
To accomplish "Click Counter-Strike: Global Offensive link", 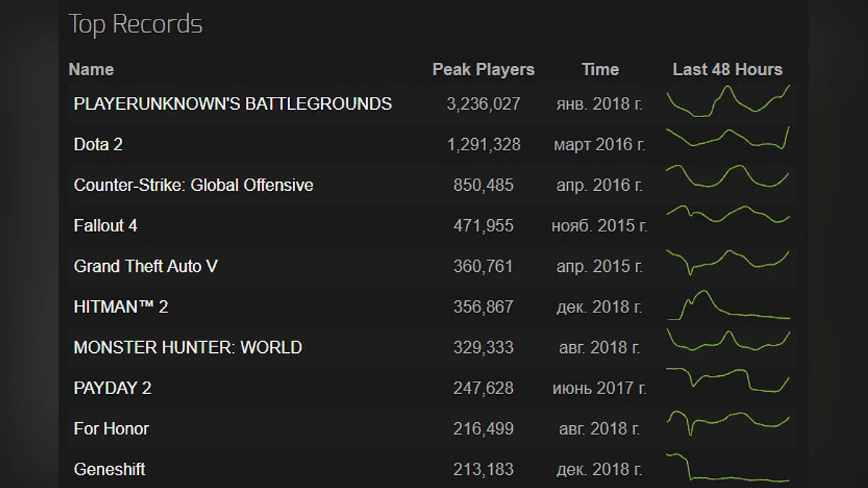I will [193, 184].
